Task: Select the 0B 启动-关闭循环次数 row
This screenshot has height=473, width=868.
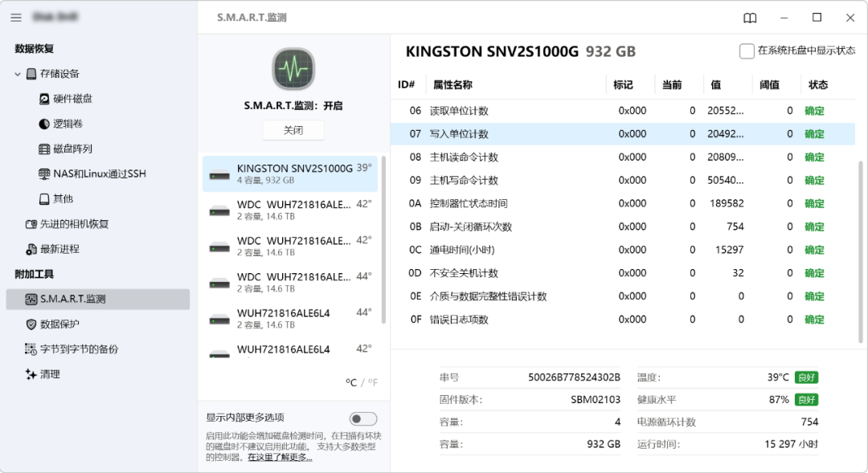Action: point(623,226)
